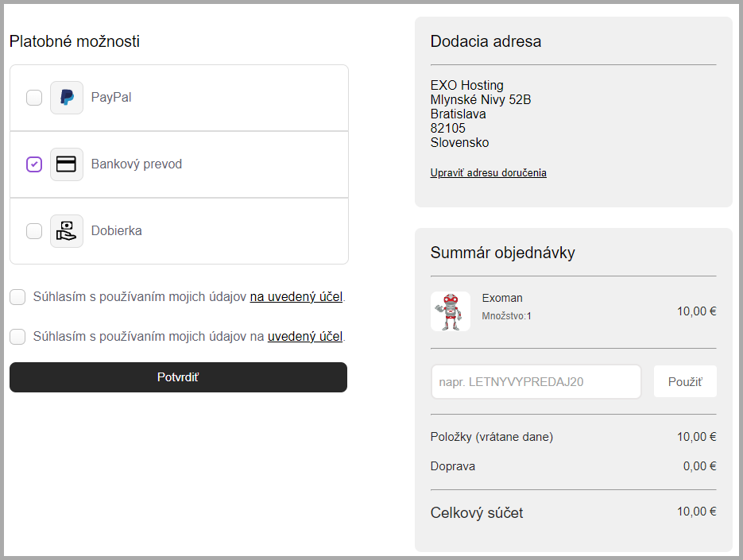
Task: Click the cash-on-delivery hand icon
Action: 67,231
